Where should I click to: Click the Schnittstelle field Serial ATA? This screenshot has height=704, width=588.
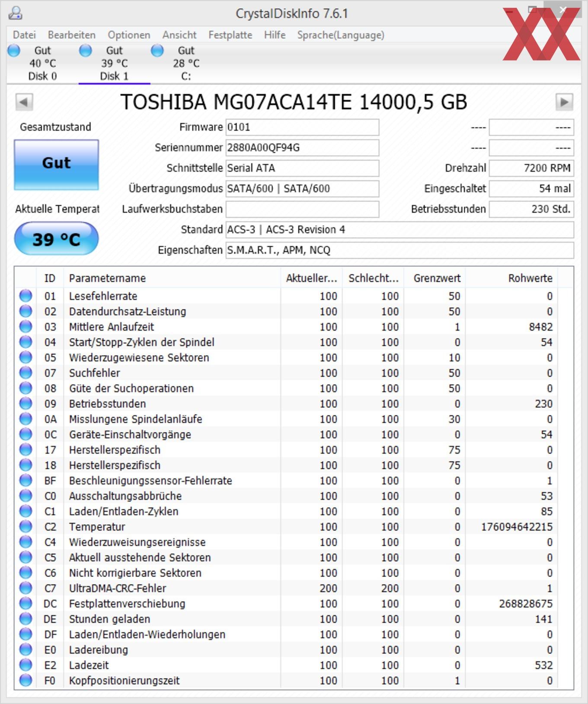pyautogui.click(x=302, y=168)
